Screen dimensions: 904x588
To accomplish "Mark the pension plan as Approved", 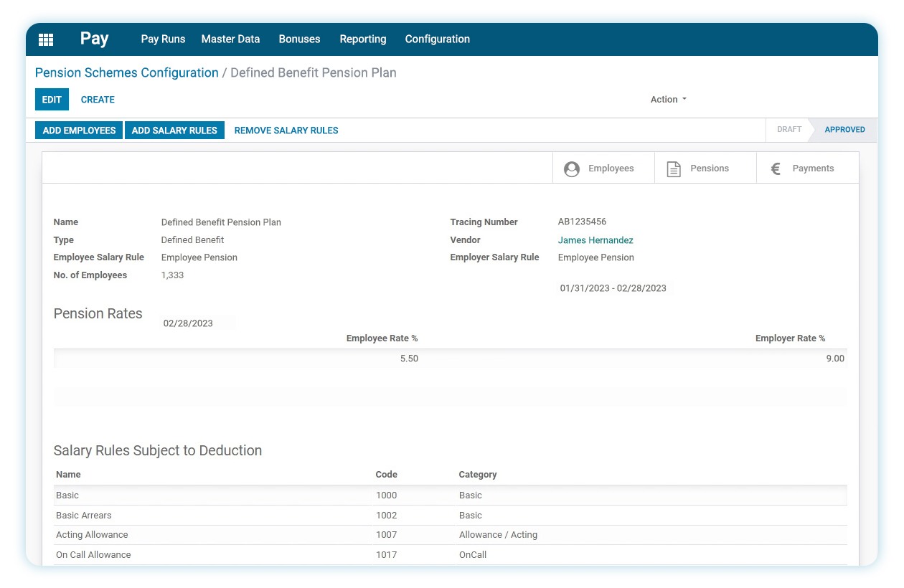I will coord(844,130).
